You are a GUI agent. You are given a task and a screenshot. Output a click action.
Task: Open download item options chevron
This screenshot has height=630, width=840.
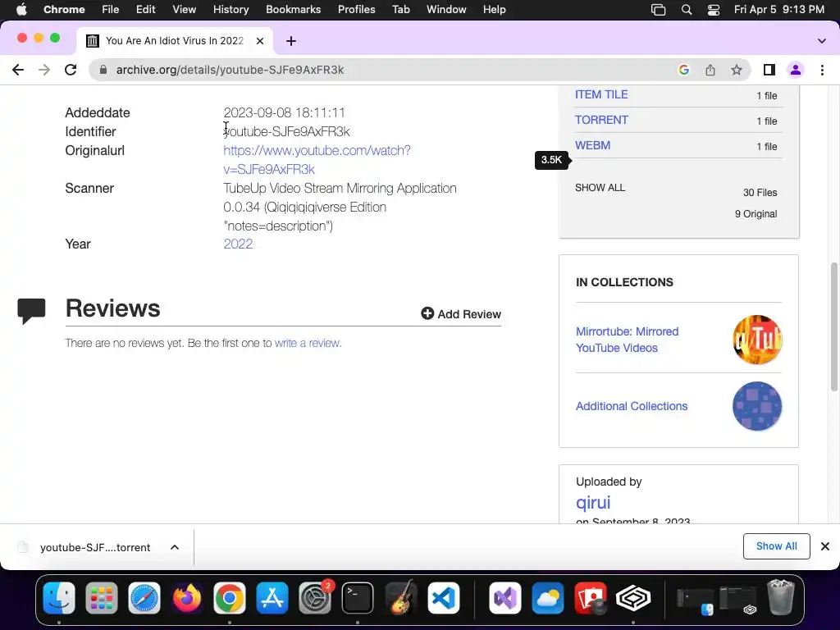pyautogui.click(x=175, y=547)
